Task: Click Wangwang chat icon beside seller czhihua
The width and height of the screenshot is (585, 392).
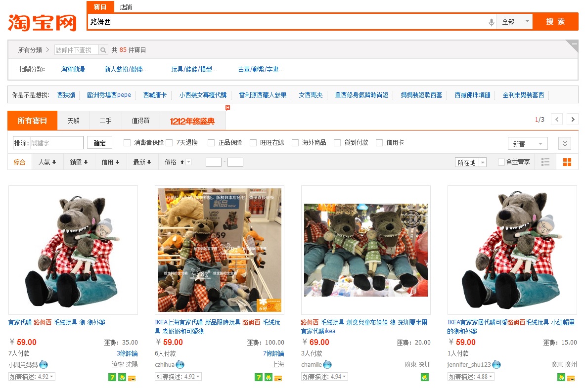Action: click(180, 364)
